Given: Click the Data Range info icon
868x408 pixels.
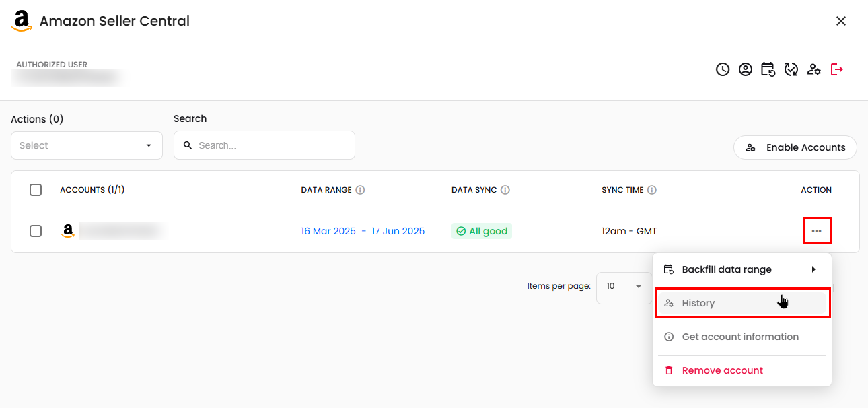Looking at the screenshot, I should click(x=360, y=190).
